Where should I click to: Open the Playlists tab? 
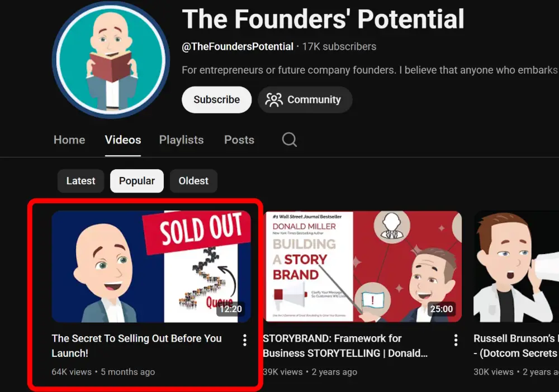point(182,140)
